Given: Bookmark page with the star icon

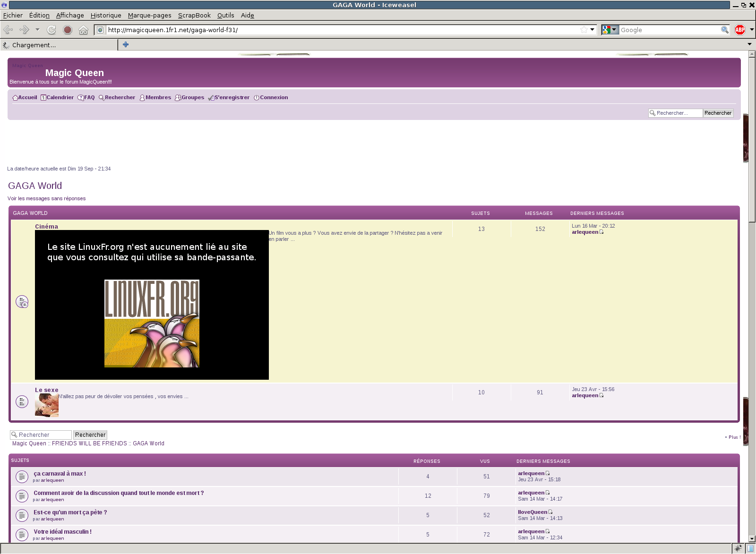Looking at the screenshot, I should coord(584,30).
